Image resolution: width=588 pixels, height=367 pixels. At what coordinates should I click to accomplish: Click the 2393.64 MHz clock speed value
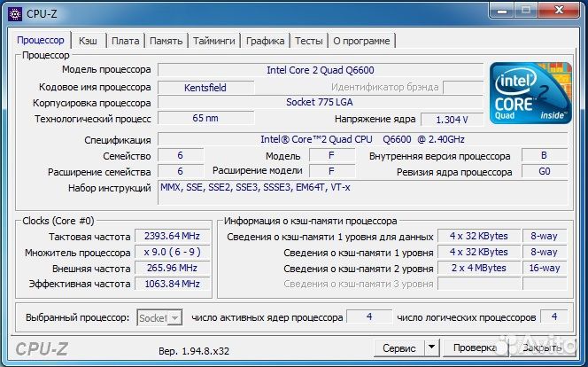point(172,236)
